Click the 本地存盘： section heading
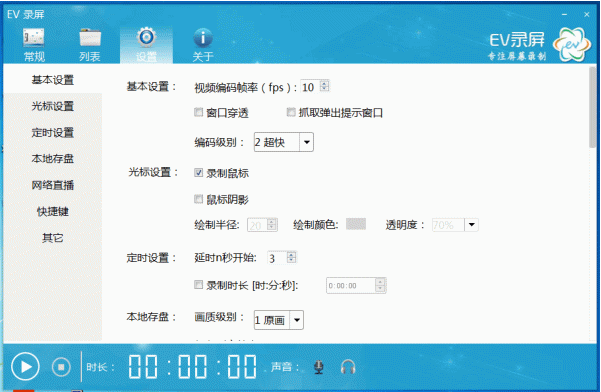Viewport: 601px width, 392px height. pos(151,317)
